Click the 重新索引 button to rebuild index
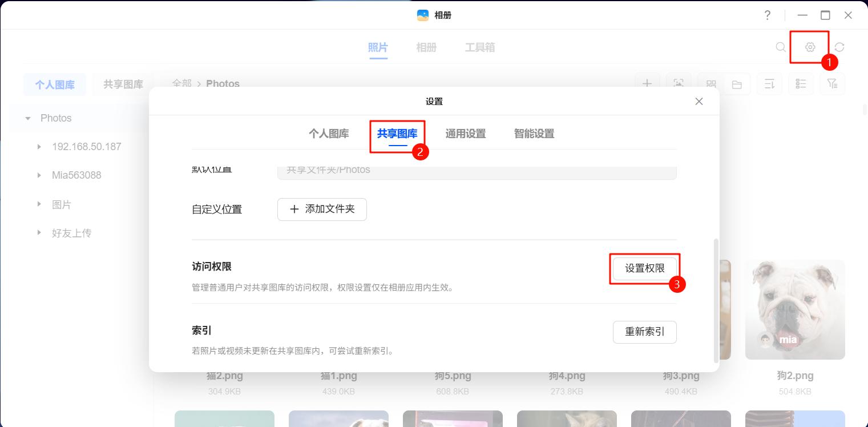 point(644,332)
